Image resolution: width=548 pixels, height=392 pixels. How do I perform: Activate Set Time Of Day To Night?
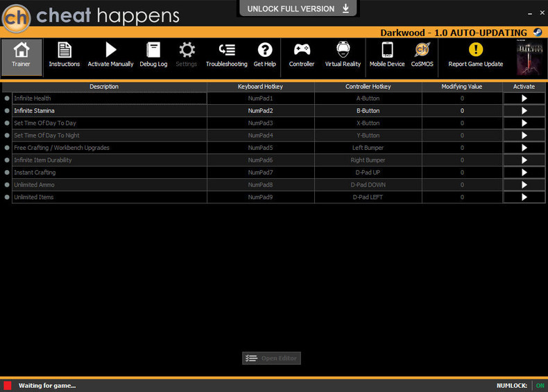click(x=524, y=135)
